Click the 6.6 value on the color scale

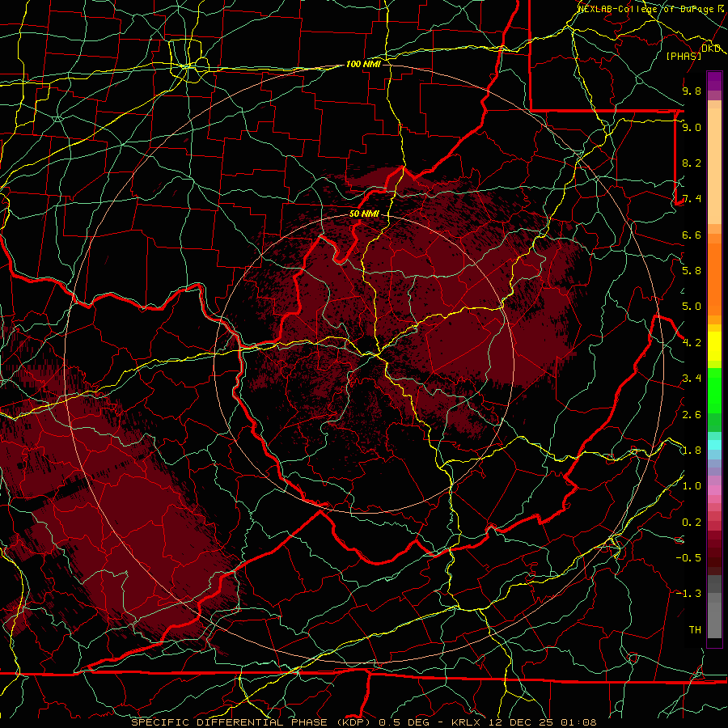click(x=692, y=235)
